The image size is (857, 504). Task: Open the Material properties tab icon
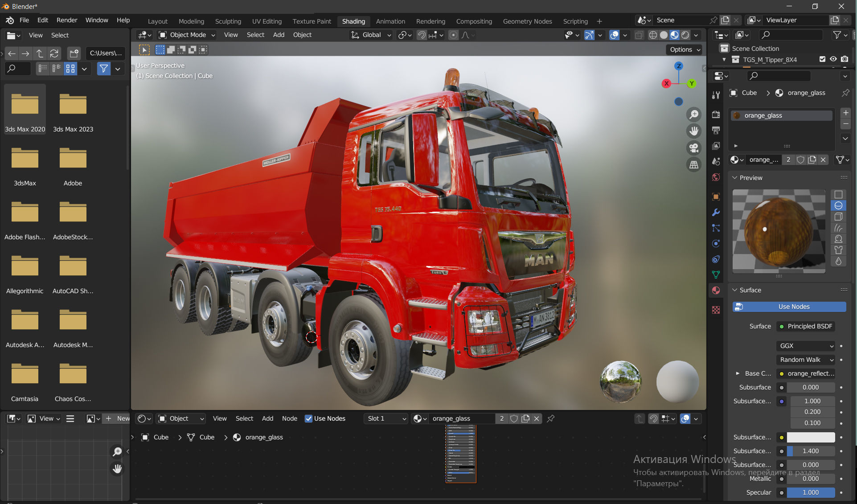716,290
